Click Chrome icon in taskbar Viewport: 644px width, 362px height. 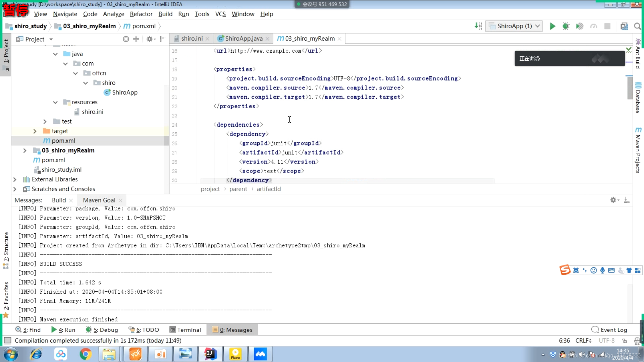click(x=85, y=354)
